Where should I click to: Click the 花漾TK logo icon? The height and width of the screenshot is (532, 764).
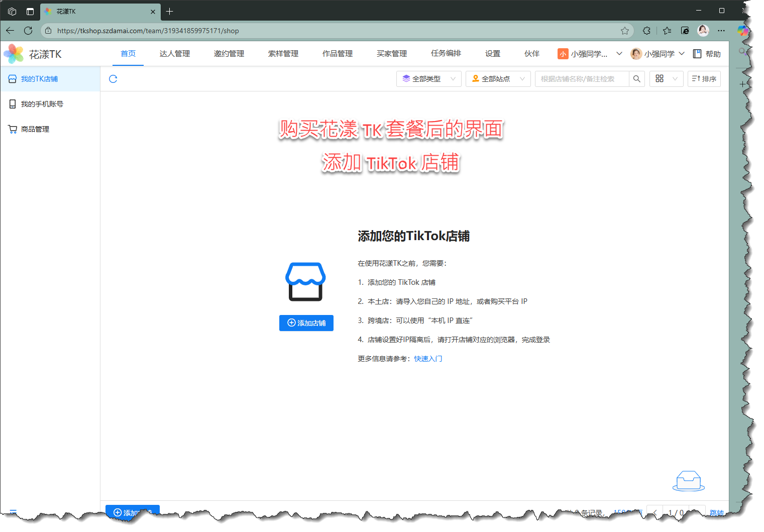click(x=14, y=54)
